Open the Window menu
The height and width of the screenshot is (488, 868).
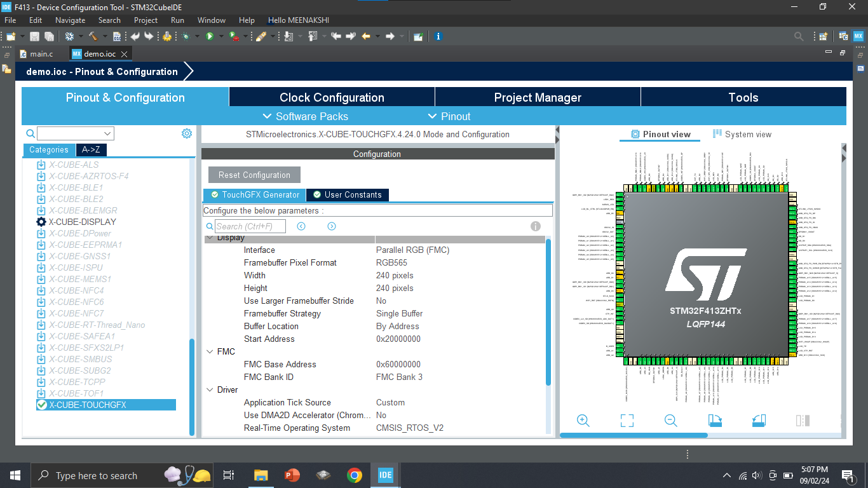[211, 20]
